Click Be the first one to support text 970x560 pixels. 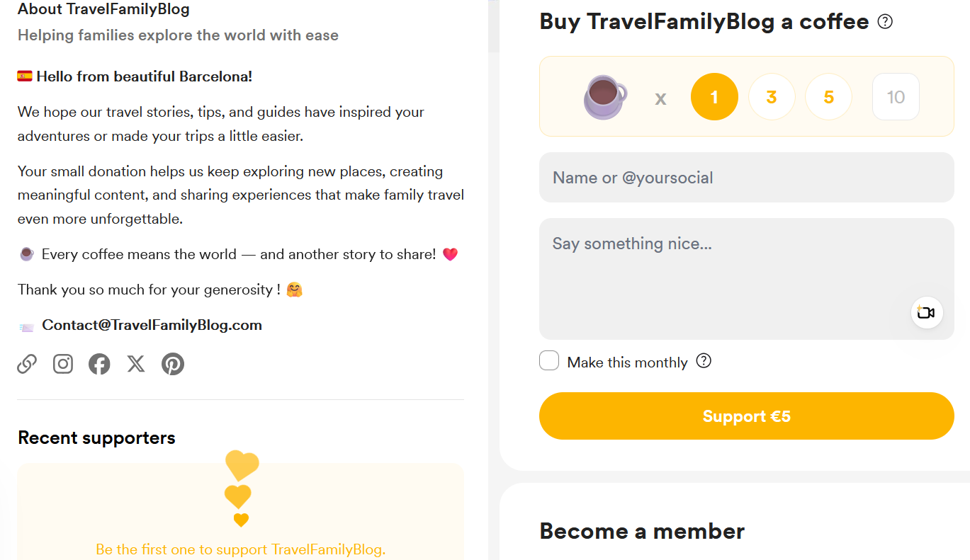241,549
